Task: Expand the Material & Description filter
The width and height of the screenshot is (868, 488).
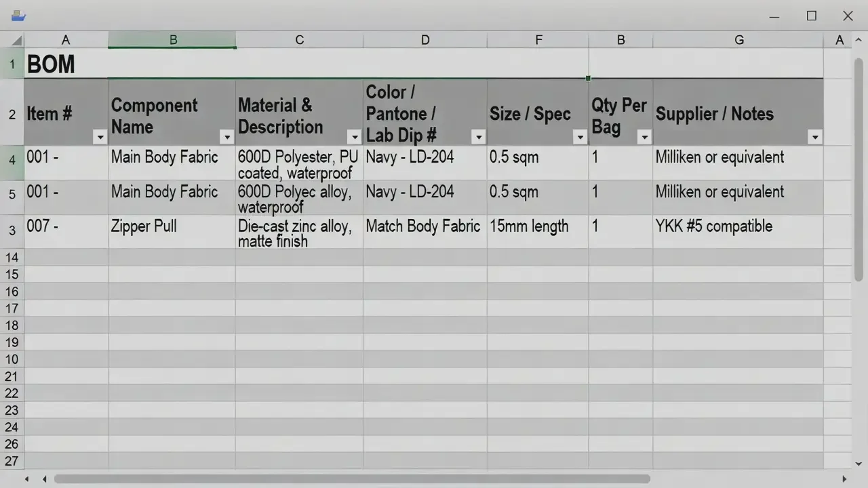Action: 354,138
